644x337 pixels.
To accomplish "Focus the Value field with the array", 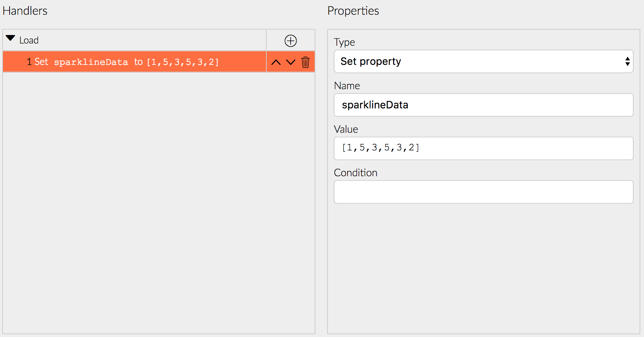I will pos(483,148).
